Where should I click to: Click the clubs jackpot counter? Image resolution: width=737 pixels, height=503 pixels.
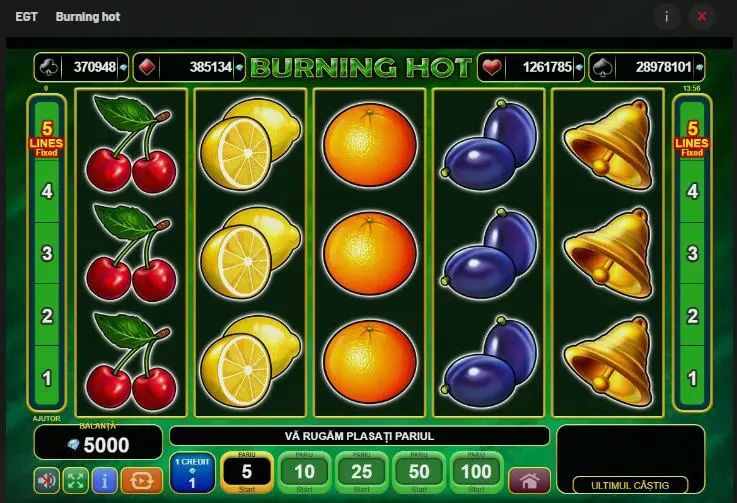pos(81,67)
